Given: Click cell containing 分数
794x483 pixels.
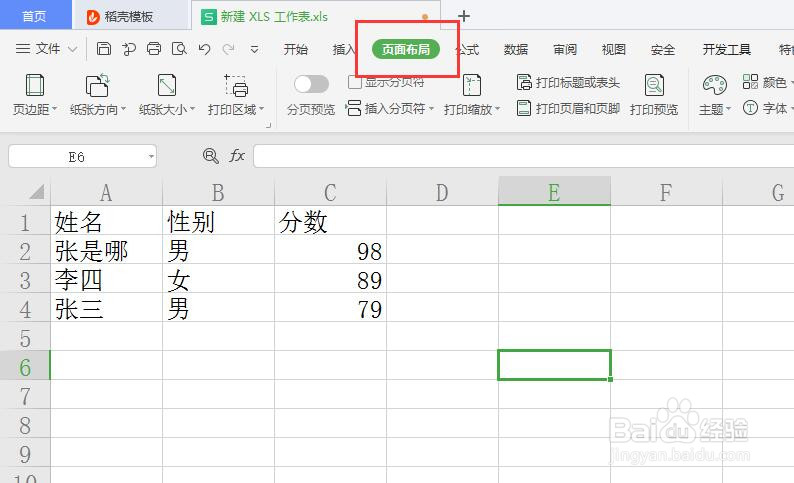Looking at the screenshot, I should point(330,220).
